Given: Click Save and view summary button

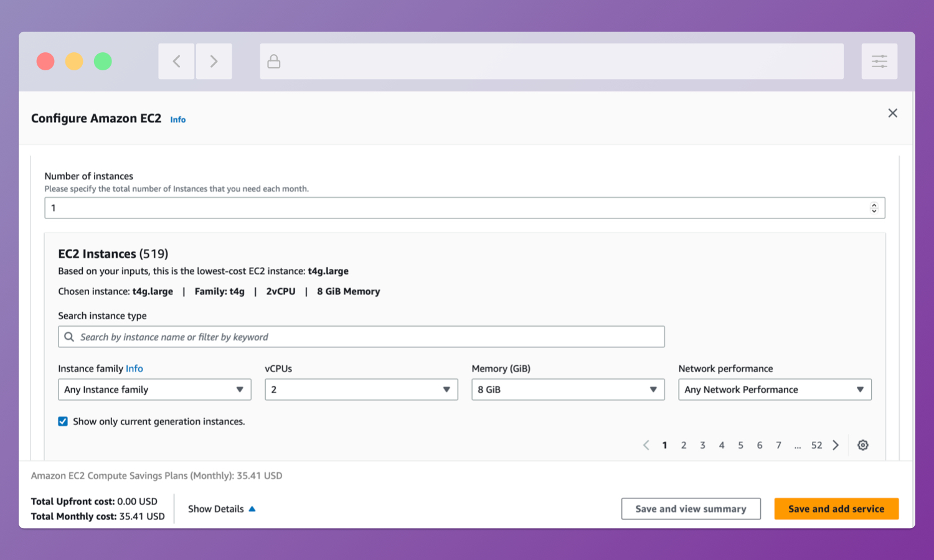Looking at the screenshot, I should click(691, 508).
